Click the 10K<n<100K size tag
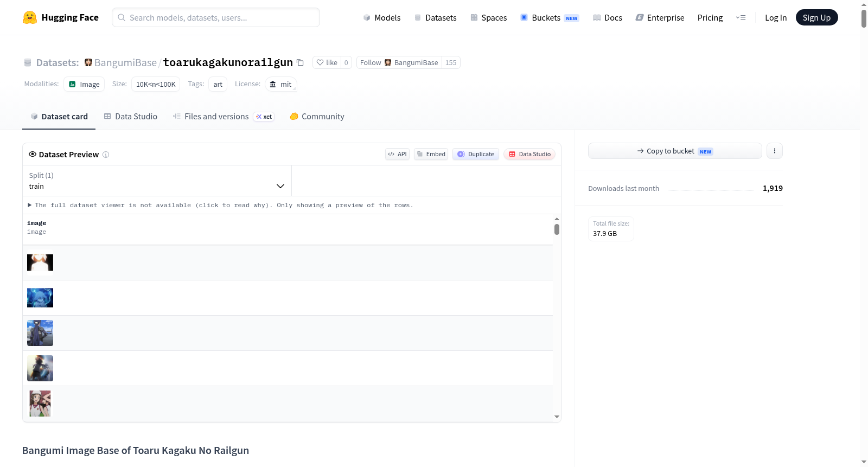The height and width of the screenshot is (467, 868). pos(156,84)
